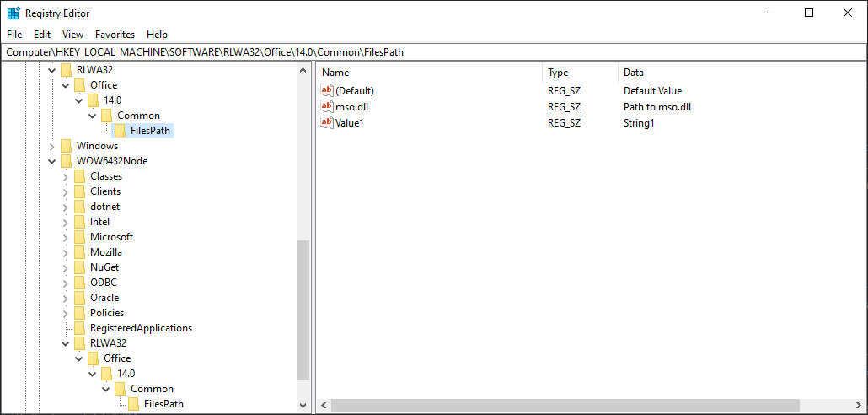Expand the Microsoft key

66,237
